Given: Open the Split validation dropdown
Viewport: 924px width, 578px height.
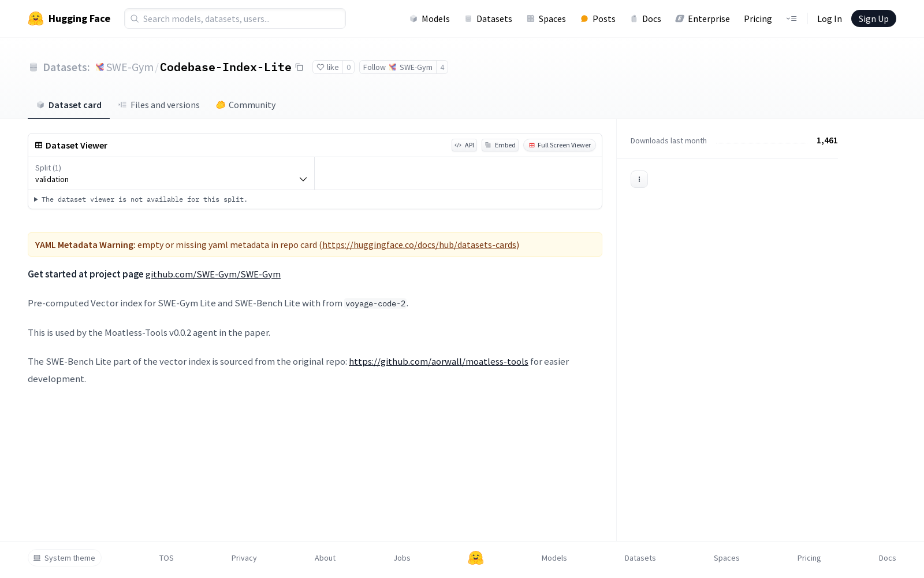Looking at the screenshot, I should pos(172,173).
